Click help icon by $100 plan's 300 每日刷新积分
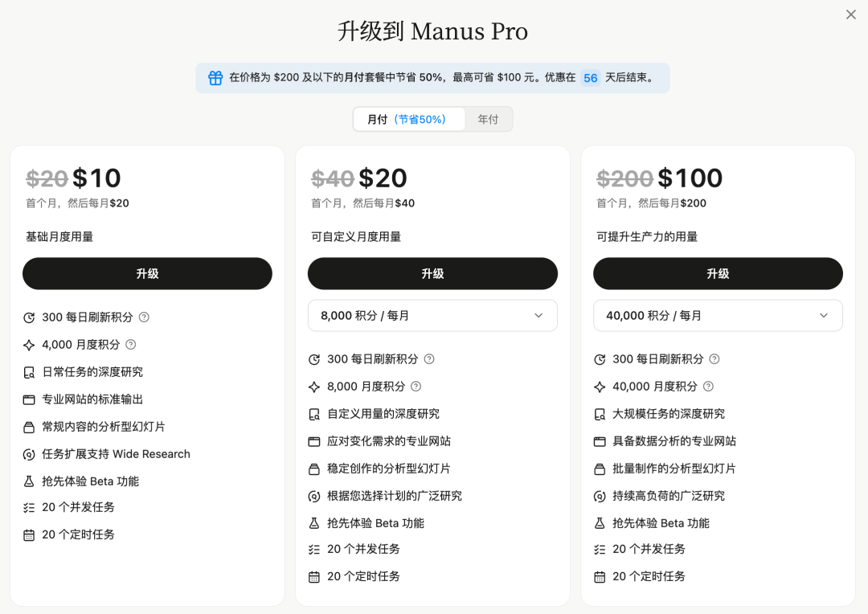 coord(714,358)
